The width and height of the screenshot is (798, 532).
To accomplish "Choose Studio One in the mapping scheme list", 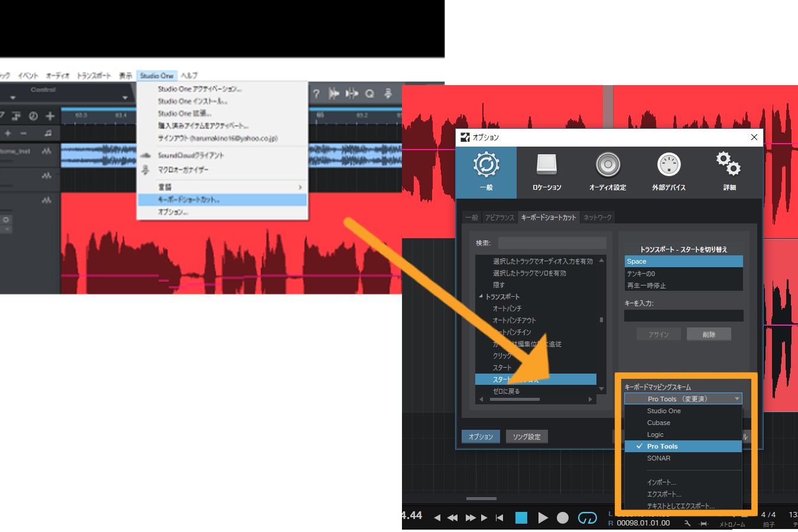I will coord(683,411).
